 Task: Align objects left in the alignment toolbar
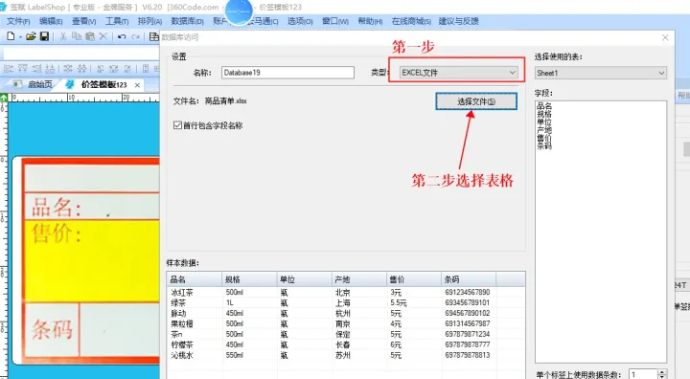point(9,68)
